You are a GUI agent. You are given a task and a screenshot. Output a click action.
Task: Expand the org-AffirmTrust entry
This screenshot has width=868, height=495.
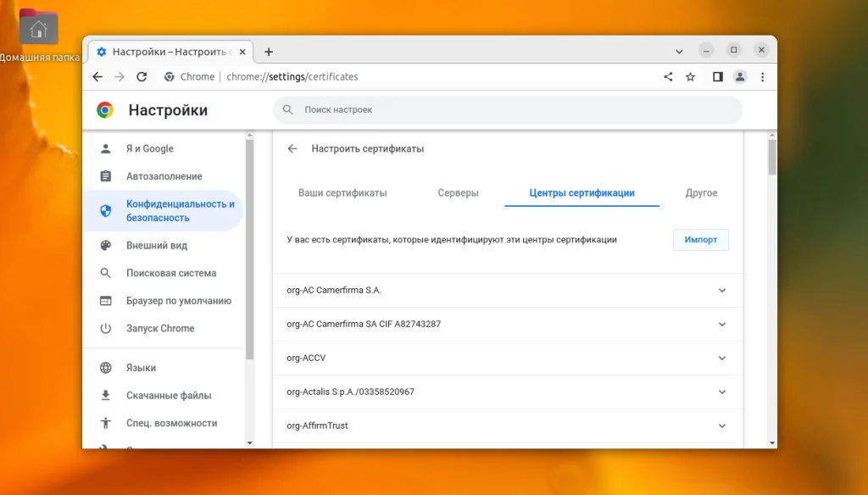click(721, 425)
